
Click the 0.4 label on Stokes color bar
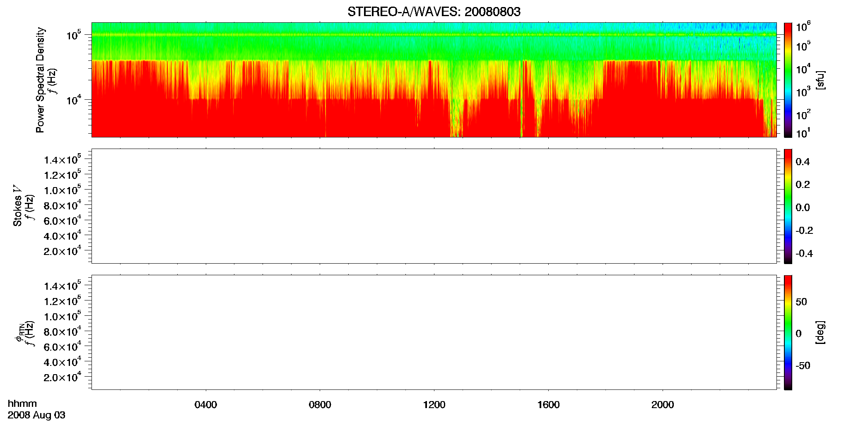803,162
